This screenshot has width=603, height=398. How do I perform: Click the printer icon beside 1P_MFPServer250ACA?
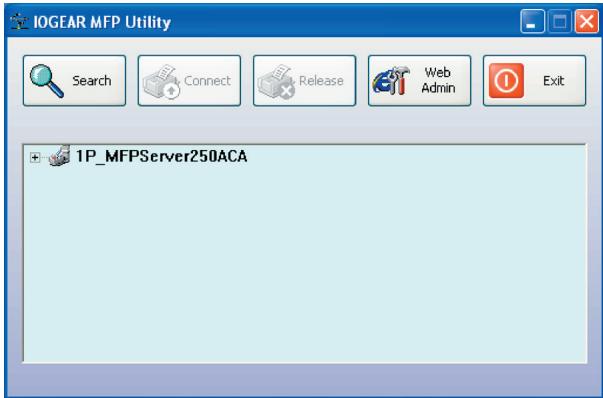60,155
